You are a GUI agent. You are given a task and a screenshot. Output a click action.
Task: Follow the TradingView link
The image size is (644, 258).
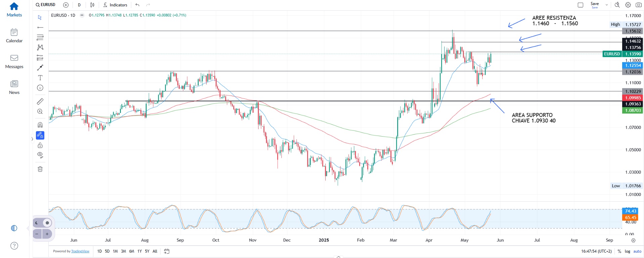(x=80, y=251)
